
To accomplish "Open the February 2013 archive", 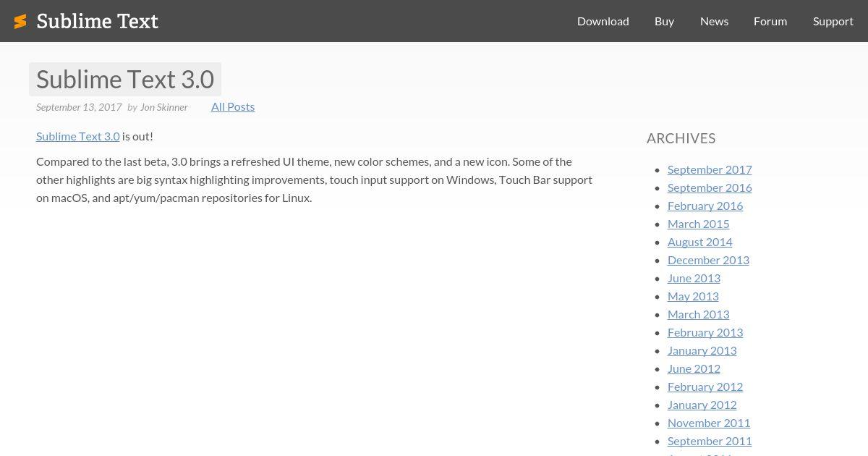I will coord(705,332).
